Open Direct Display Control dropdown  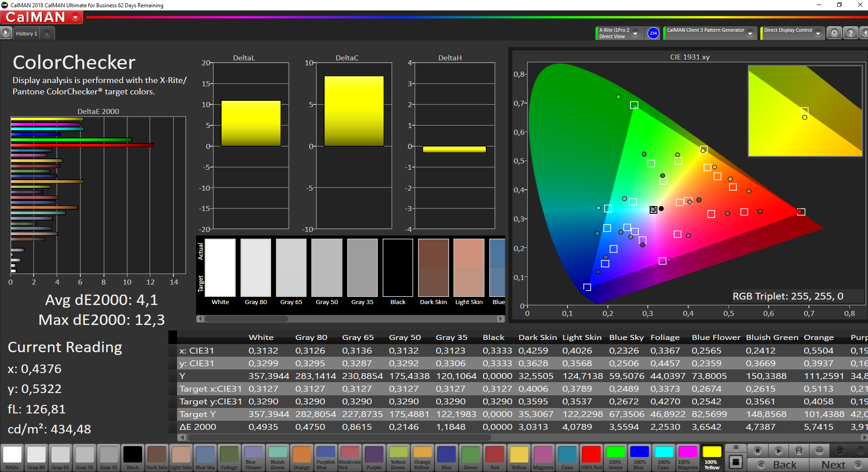click(x=818, y=34)
